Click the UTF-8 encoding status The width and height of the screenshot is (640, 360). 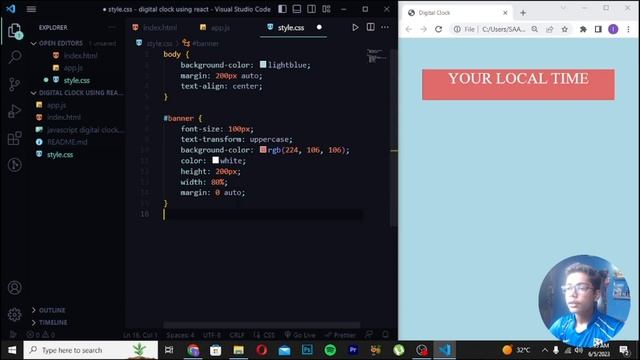click(x=212, y=335)
